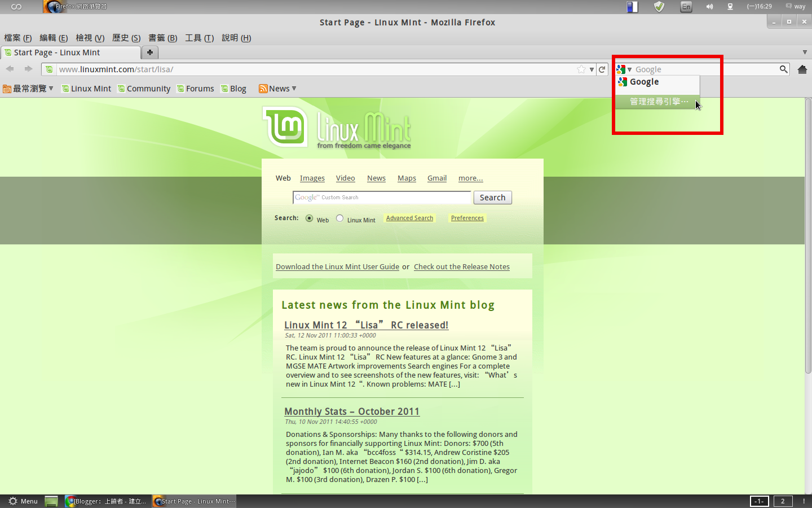The image size is (812, 508).
Task: Reload the page with the refresh icon
Action: click(602, 69)
